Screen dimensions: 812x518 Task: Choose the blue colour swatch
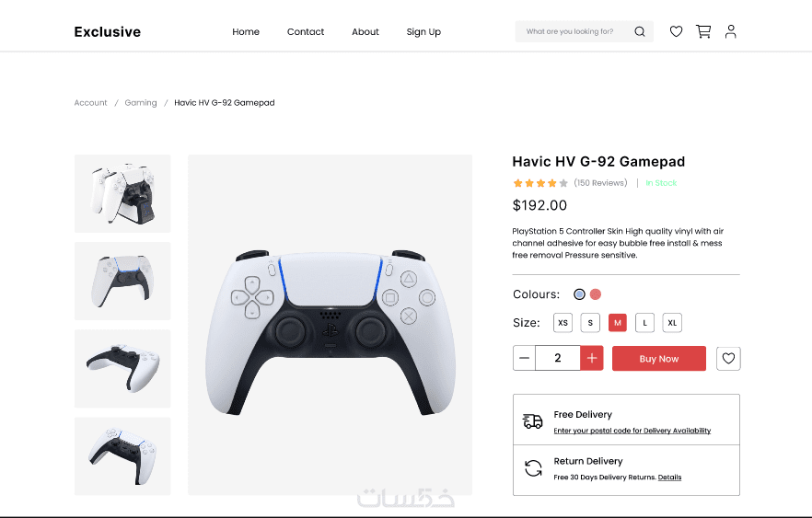point(579,294)
